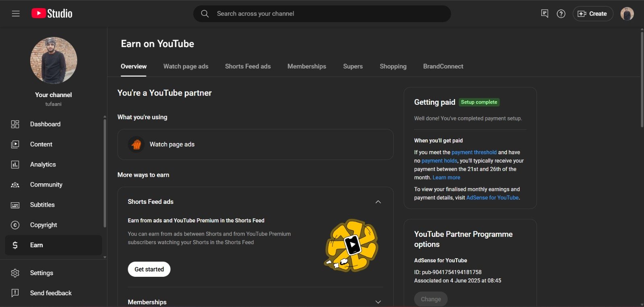Click the Setup complete badge
Viewport: 644px width, 307px height.
[479, 102]
